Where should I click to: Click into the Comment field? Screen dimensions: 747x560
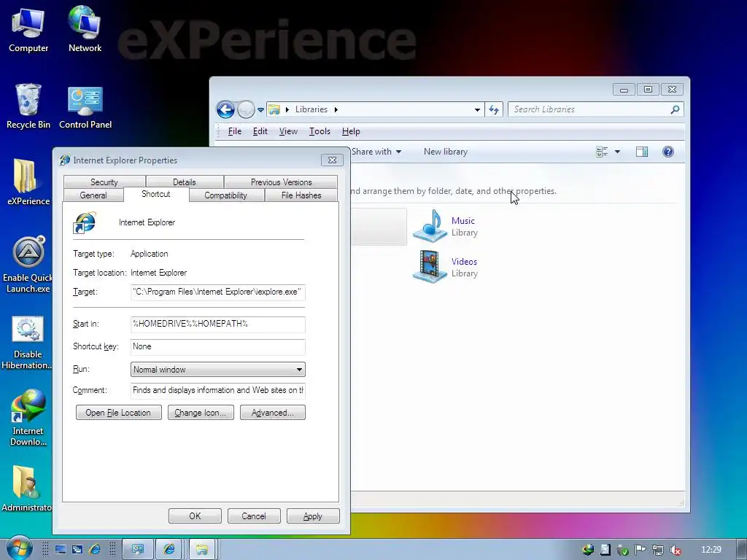[217, 391]
